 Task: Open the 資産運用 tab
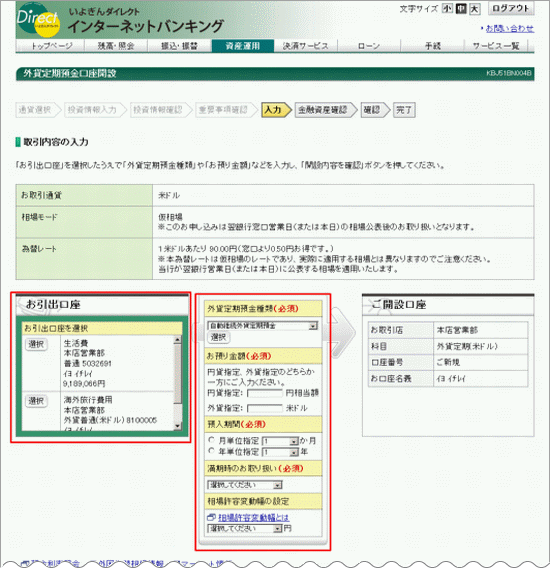click(x=243, y=46)
